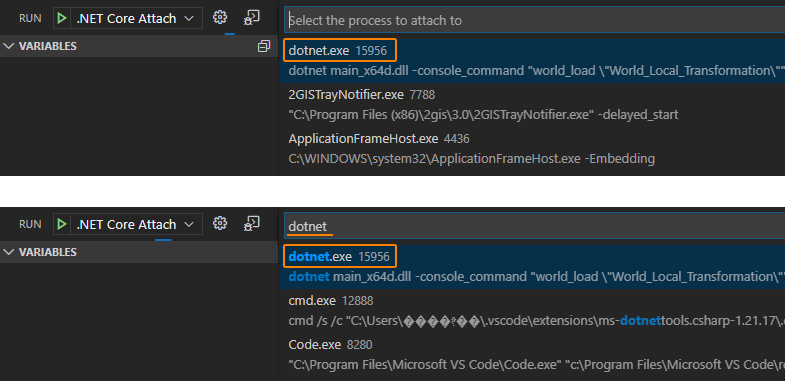785x381 pixels.
Task: Click the green Start Debugging arrow in the lower panel
Action: (x=62, y=224)
